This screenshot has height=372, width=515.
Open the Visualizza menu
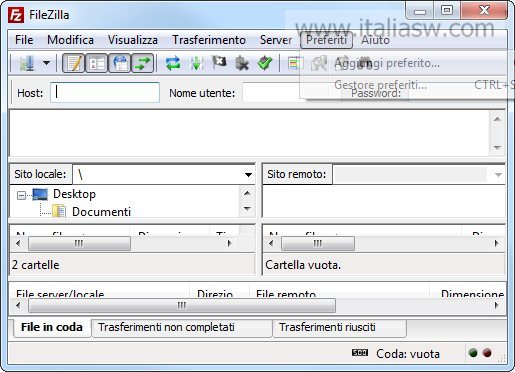coord(133,40)
